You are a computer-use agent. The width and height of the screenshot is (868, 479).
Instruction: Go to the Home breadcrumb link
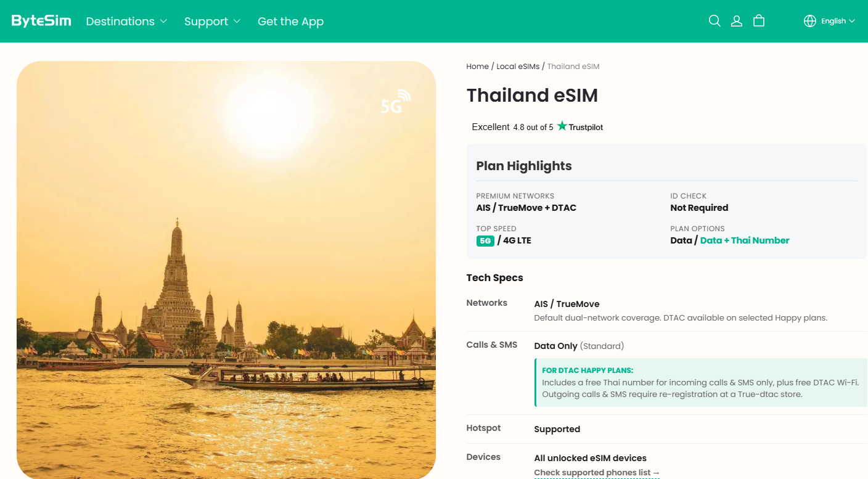click(x=477, y=67)
